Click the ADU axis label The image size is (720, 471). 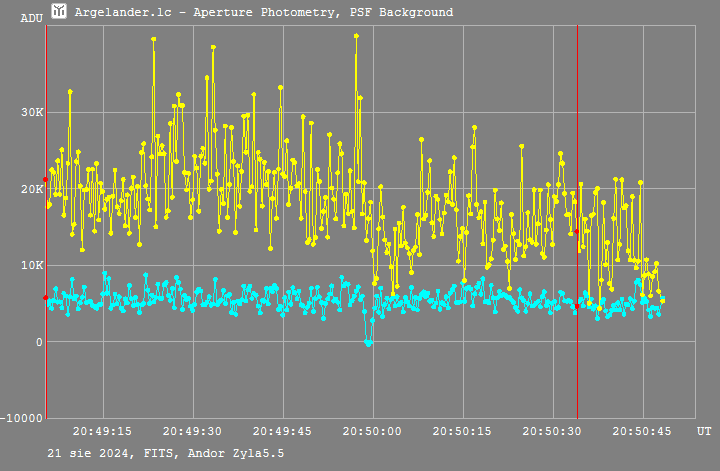(32, 18)
